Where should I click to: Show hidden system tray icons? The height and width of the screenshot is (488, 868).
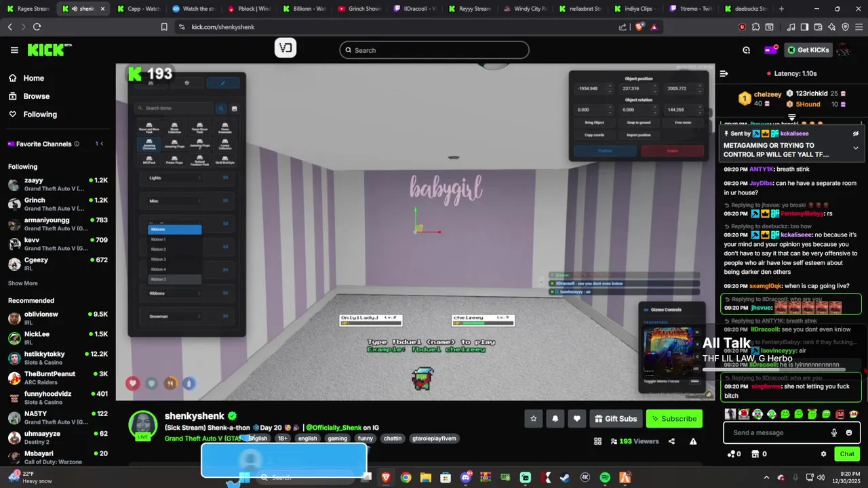coord(766,477)
